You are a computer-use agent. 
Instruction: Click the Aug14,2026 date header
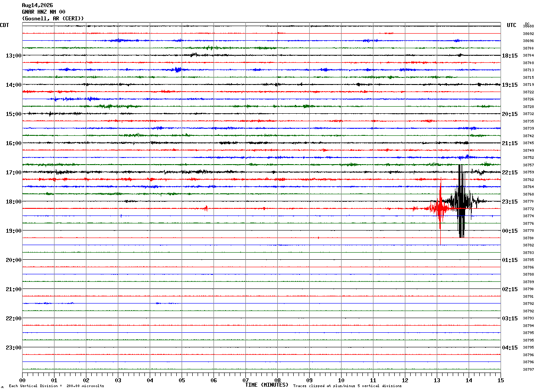[x=37, y=5]
